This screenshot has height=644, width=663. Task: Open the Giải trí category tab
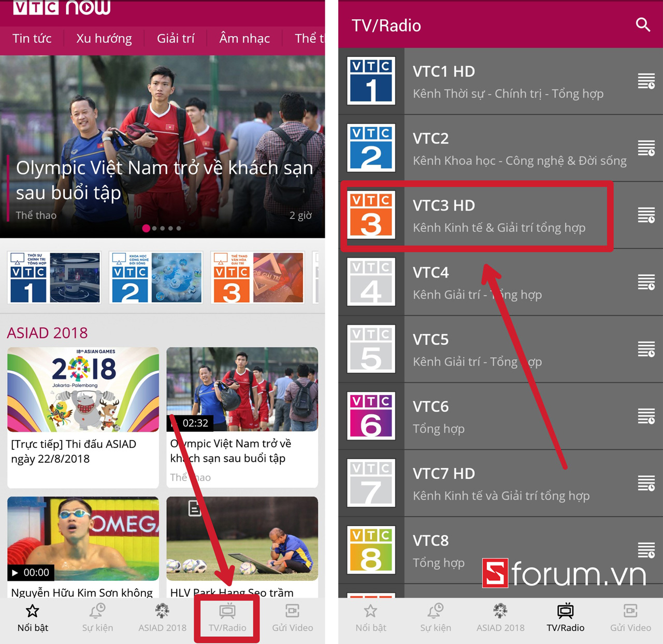pos(176,39)
